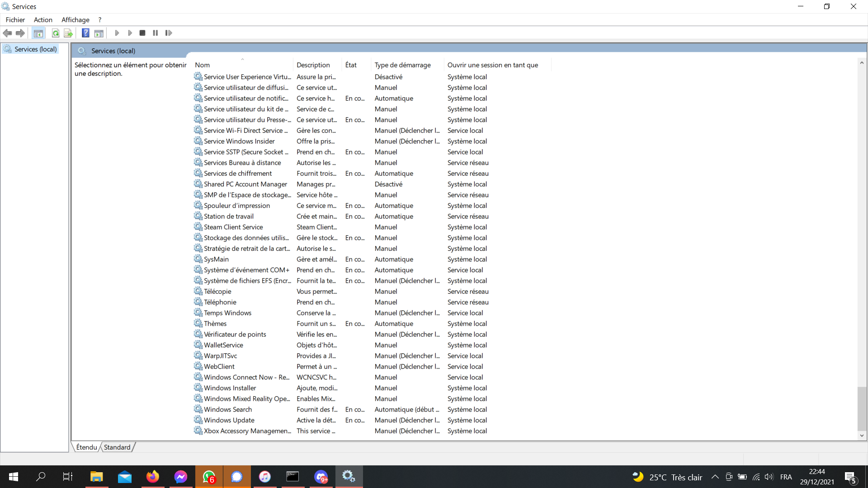This screenshot has height=488, width=868.
Task: Sort by Type de démarrage column header
Action: tap(402, 65)
